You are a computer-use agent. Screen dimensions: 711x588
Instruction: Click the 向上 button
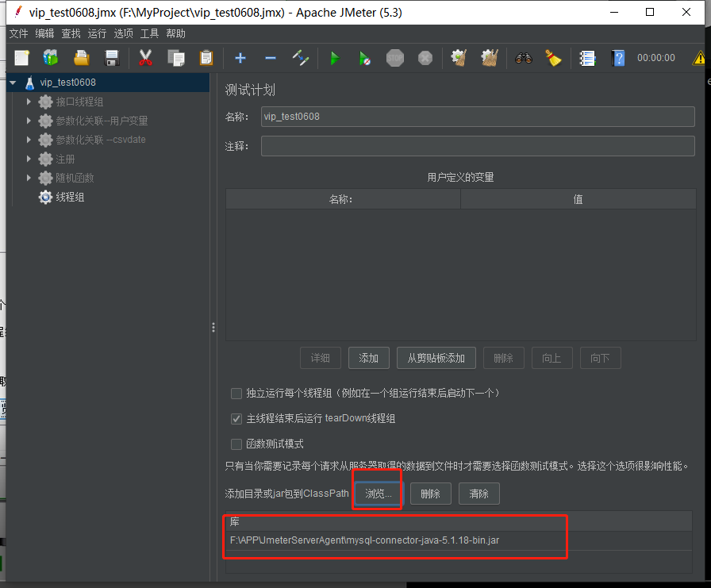pyautogui.click(x=552, y=358)
